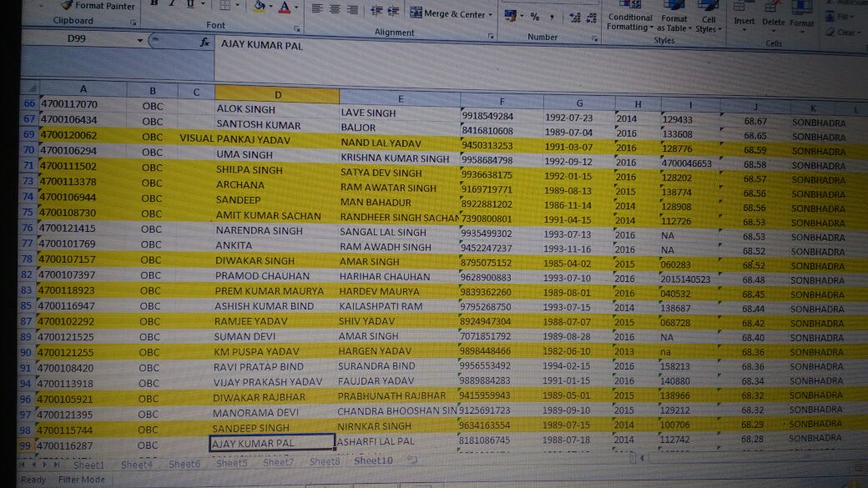The height and width of the screenshot is (488, 868).
Task: Open Clipboard dialog launcher
Action: click(x=133, y=23)
